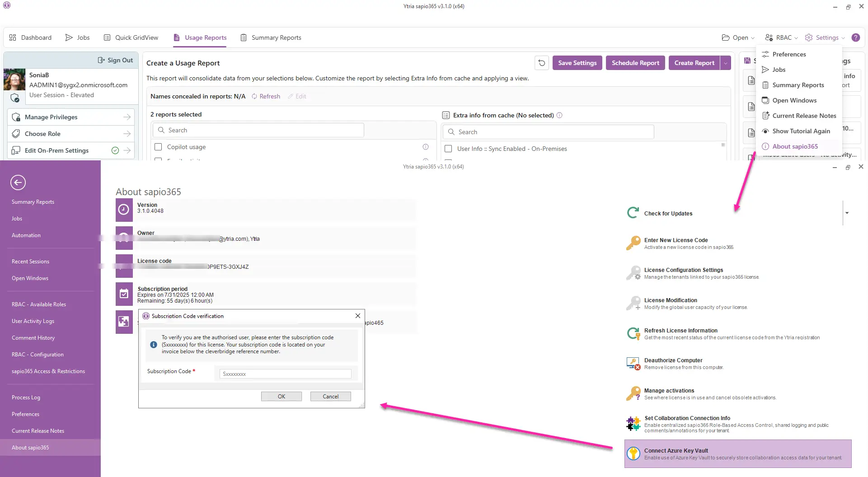The image size is (868, 477).
Task: Click the arrow on Manage Privileges row
Action: tap(127, 117)
